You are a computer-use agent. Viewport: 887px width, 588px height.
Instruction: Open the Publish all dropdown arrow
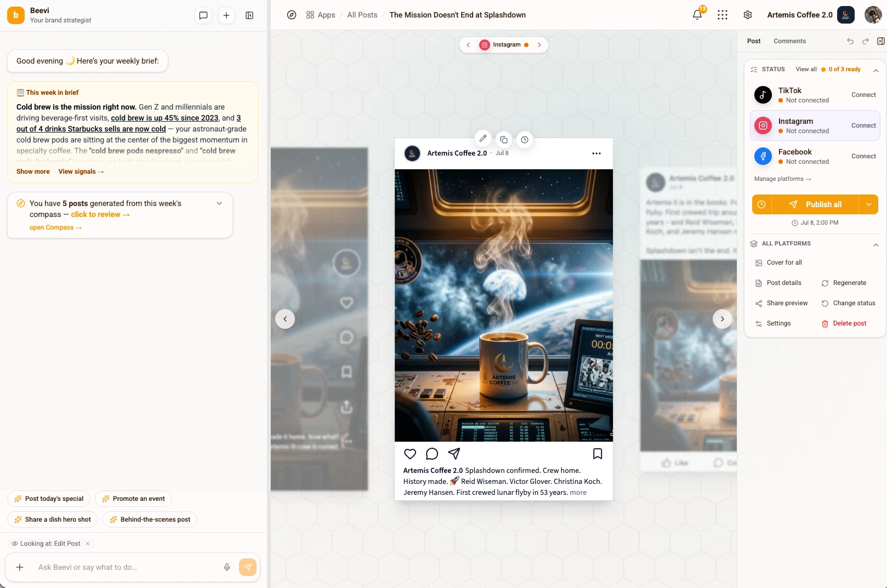[x=869, y=204]
